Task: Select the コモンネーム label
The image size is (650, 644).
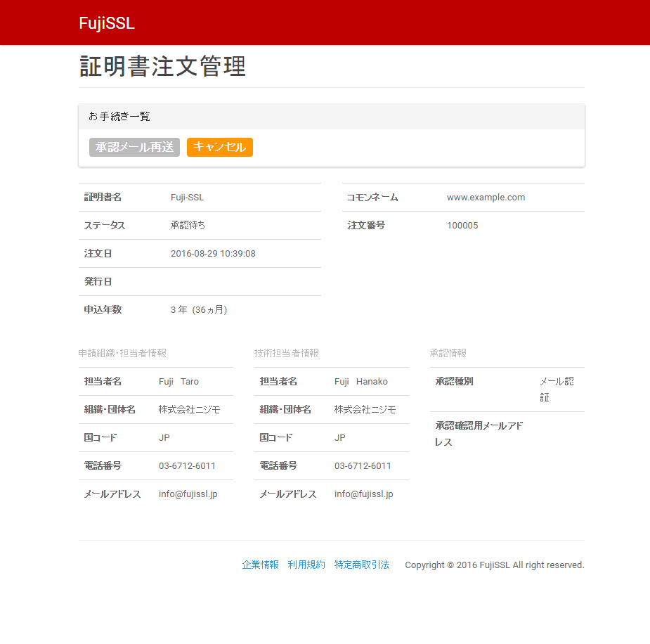Action: (372, 198)
